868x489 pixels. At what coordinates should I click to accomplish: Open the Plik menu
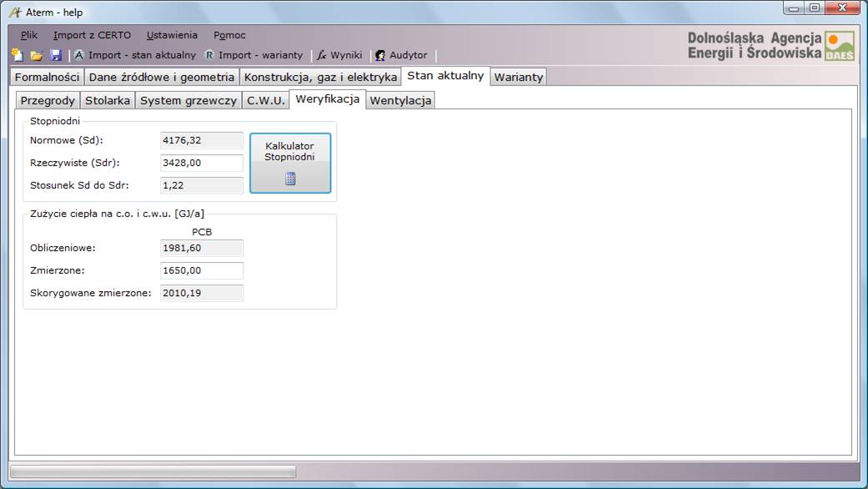pos(29,35)
